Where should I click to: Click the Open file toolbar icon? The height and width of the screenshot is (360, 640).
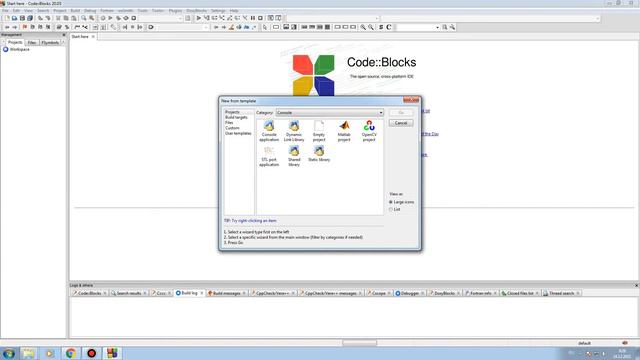(14, 18)
